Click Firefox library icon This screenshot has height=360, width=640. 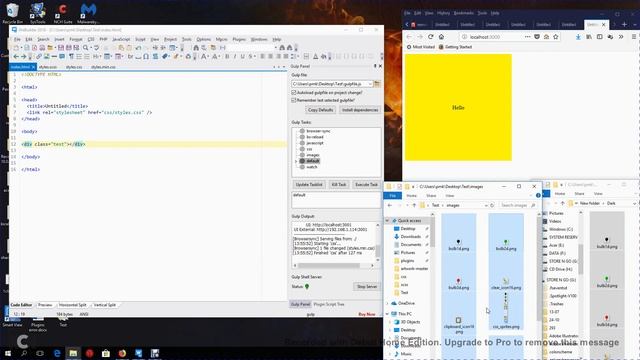pos(589,37)
